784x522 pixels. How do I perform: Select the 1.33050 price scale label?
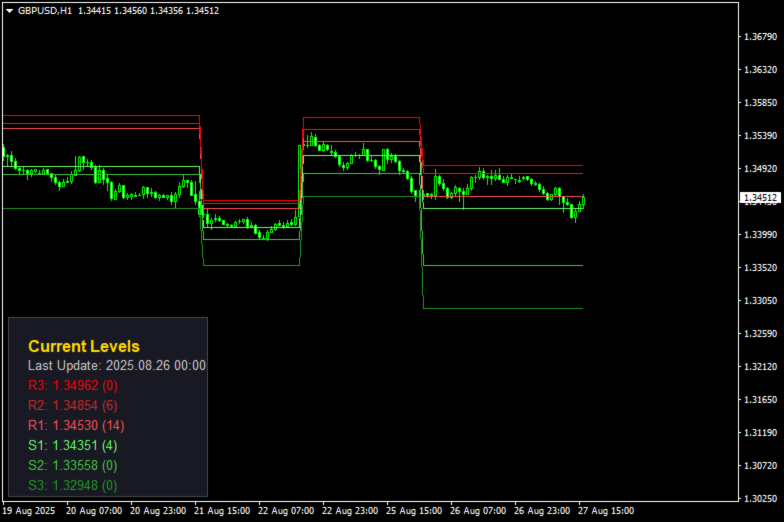(x=760, y=300)
